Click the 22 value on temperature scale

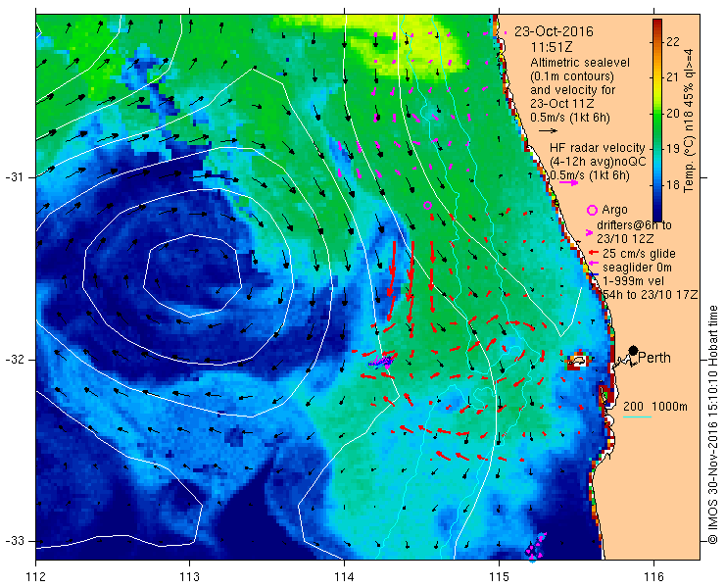click(674, 41)
